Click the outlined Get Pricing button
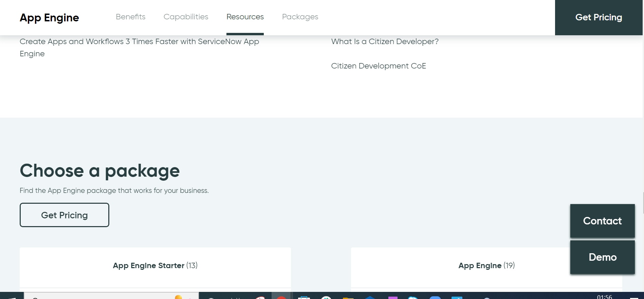This screenshot has width=644, height=299. 65,215
